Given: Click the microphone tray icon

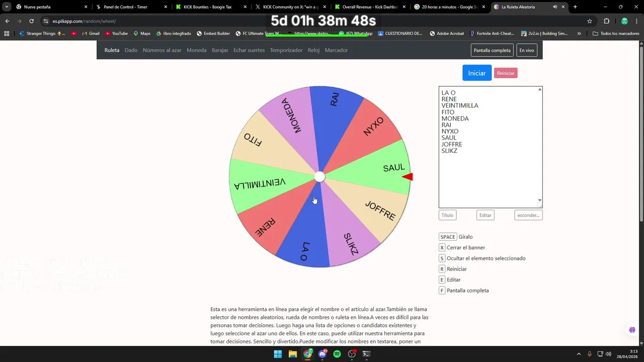Looking at the screenshot, I should point(590,354).
